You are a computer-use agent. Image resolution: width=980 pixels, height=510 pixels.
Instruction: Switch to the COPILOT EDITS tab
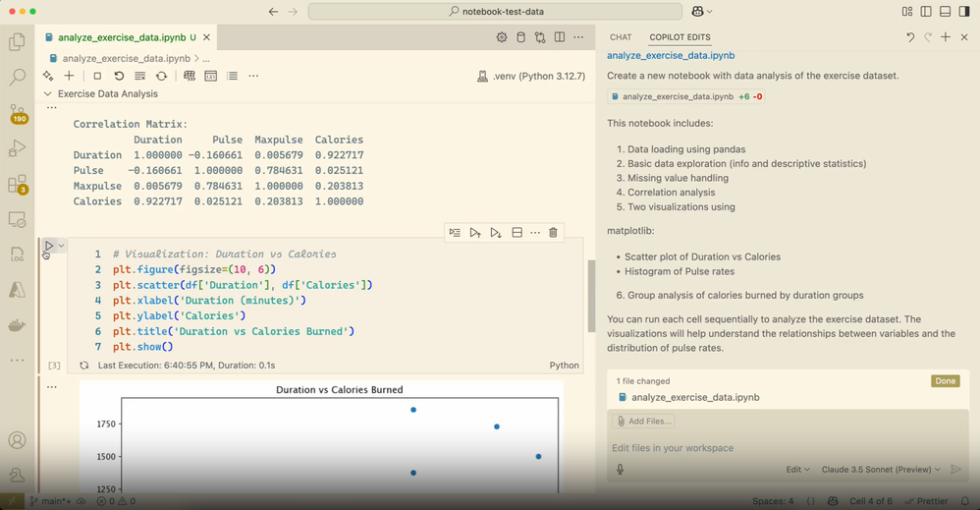680,37
